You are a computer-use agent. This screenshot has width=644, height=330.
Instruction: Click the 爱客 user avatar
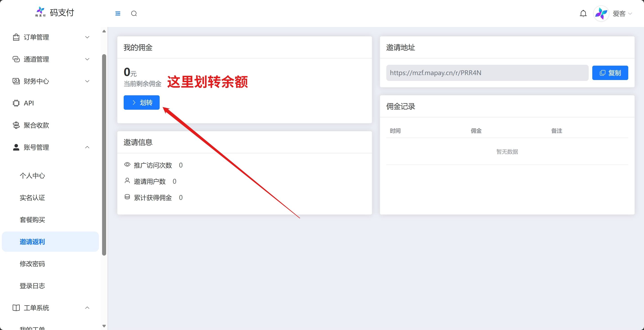(x=601, y=13)
